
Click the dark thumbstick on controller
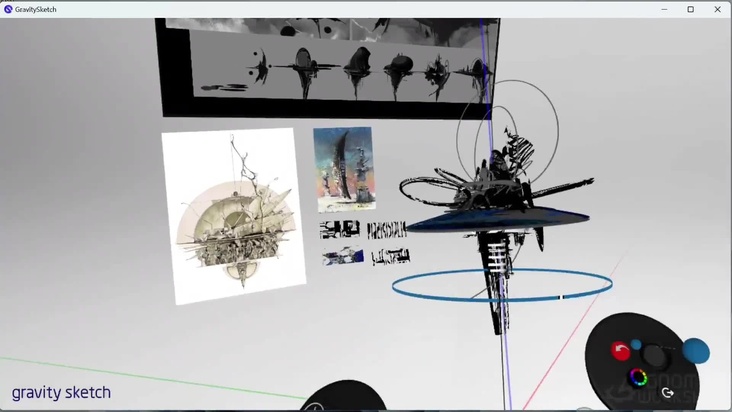click(x=654, y=356)
